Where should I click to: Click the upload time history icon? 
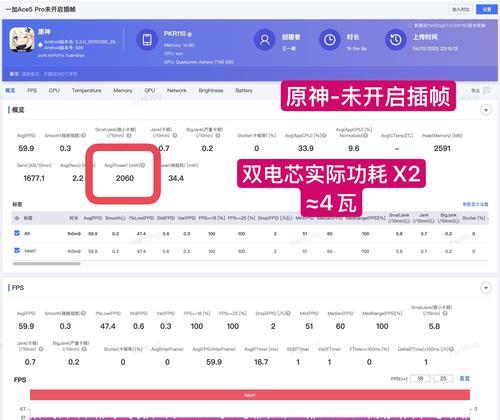pyautogui.click(x=396, y=40)
